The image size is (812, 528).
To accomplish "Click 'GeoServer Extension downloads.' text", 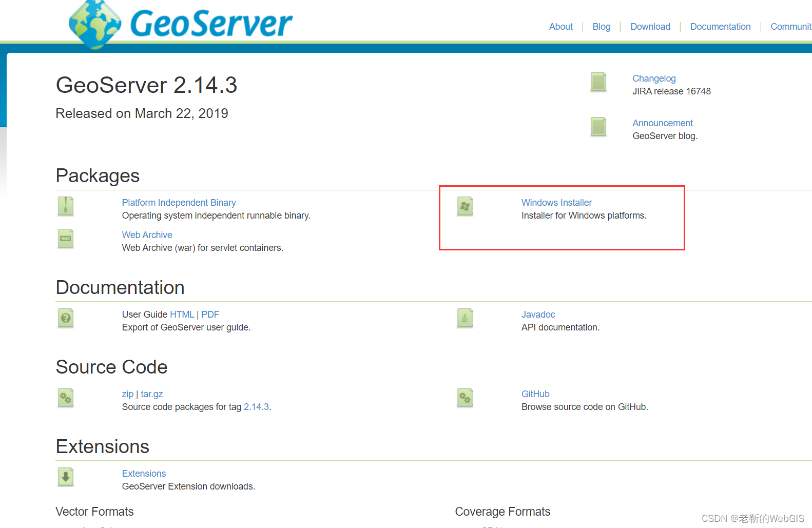I will (188, 486).
